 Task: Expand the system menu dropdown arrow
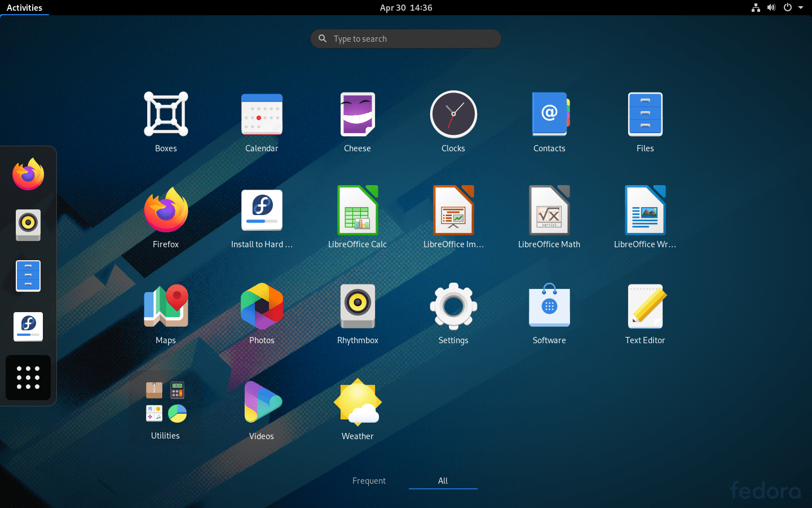801,7
